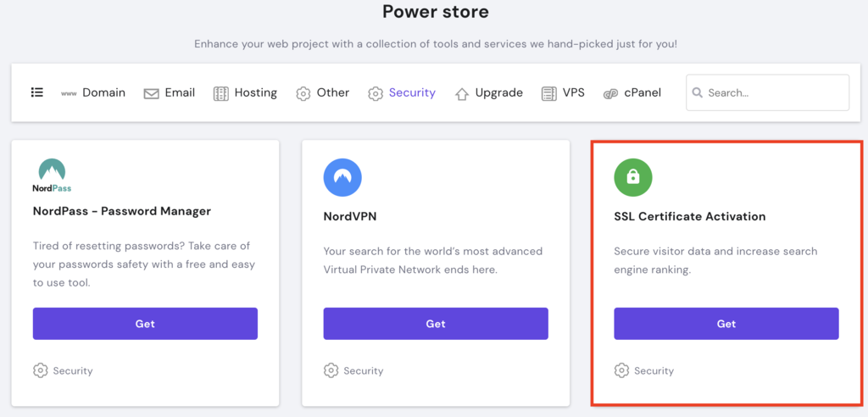Image resolution: width=868 pixels, height=417 pixels.
Task: Get NordPass Password Manager
Action: tap(145, 324)
